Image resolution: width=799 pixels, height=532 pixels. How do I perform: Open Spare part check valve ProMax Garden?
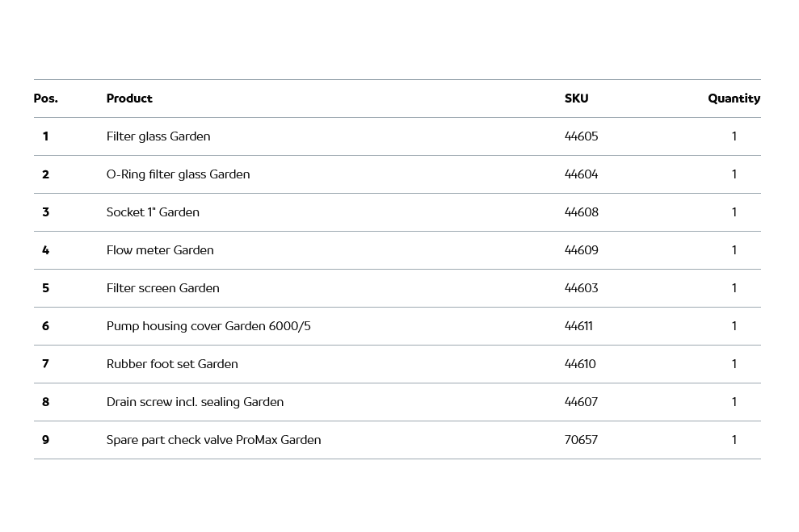coord(213,440)
